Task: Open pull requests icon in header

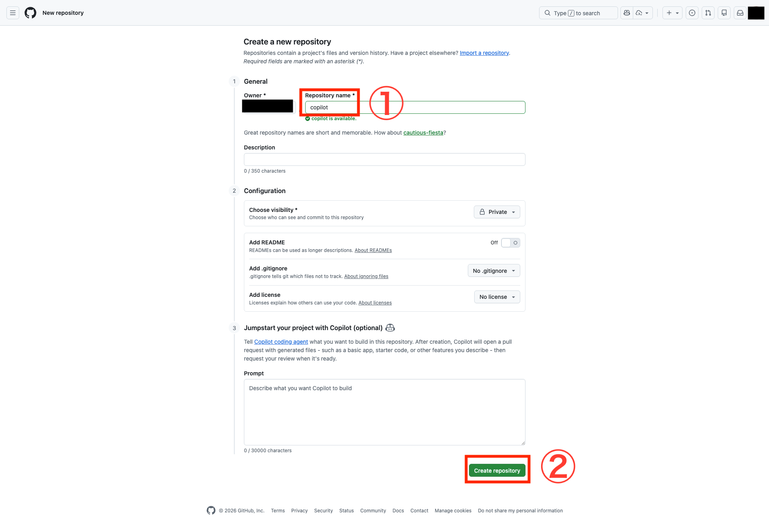Action: click(x=708, y=13)
